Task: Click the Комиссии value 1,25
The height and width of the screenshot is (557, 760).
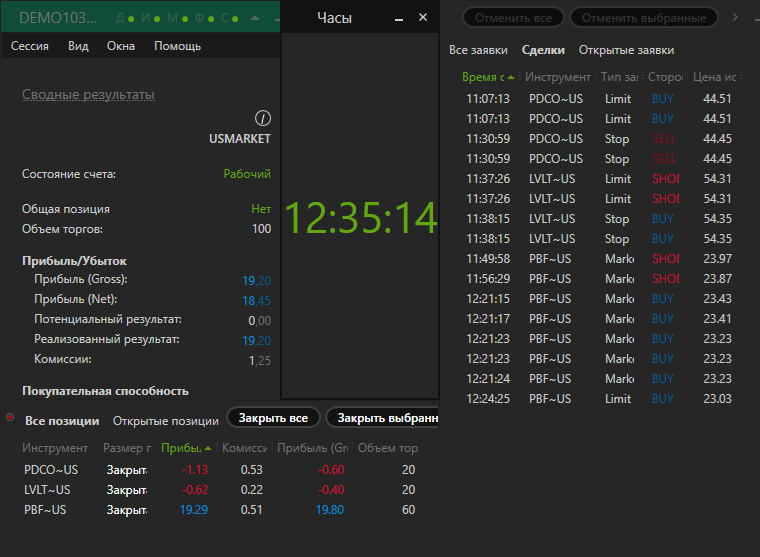Action: pyautogui.click(x=259, y=361)
